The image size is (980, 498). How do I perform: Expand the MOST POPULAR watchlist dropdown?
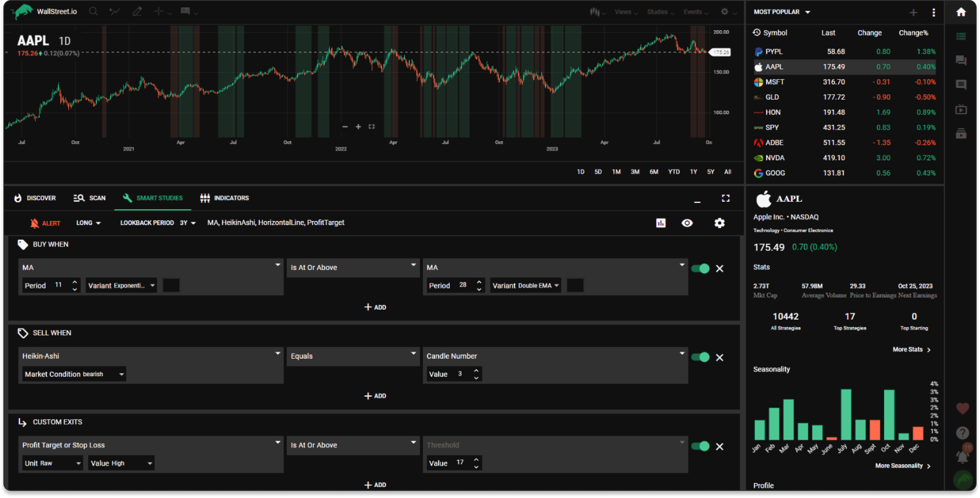782,12
